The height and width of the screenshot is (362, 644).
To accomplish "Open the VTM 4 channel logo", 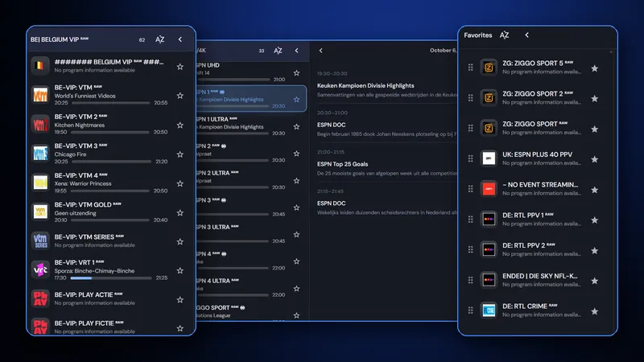I will point(40,183).
